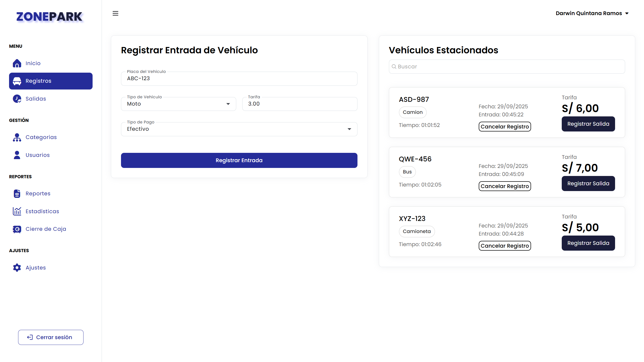This screenshot has width=644, height=362.
Task: Register exit for vehicle QWE-456
Action: 588,184
